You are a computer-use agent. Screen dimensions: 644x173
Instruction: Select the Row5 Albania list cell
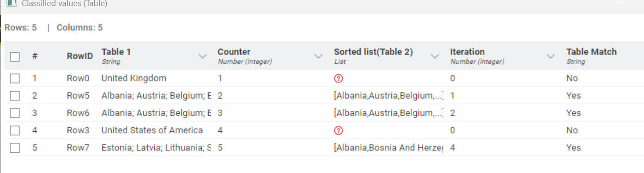coord(388,96)
